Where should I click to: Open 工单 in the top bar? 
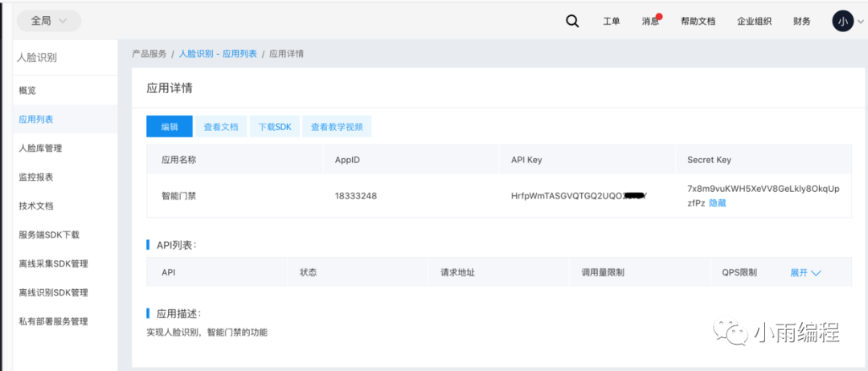(x=611, y=21)
